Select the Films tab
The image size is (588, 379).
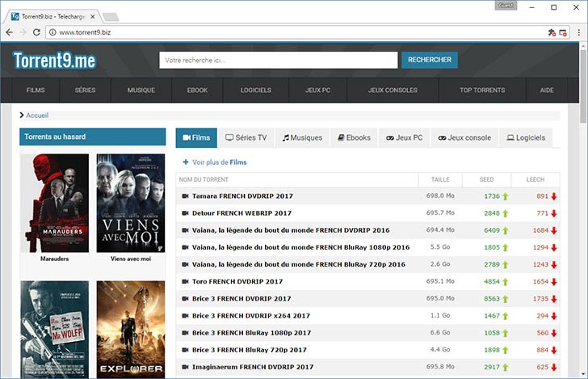pyautogui.click(x=196, y=137)
